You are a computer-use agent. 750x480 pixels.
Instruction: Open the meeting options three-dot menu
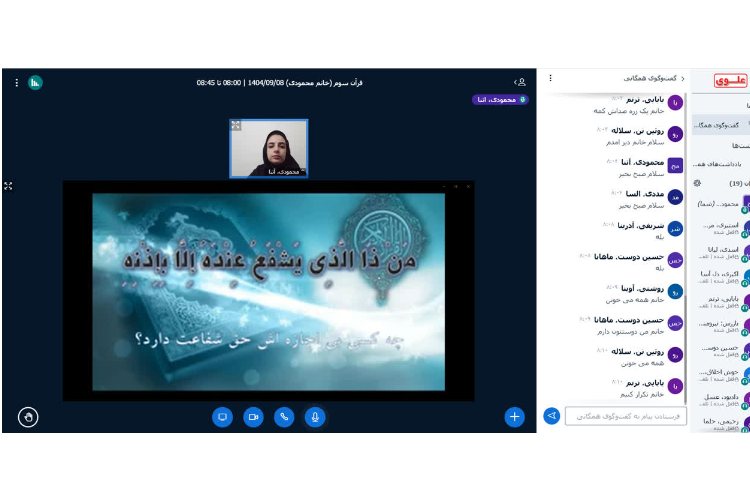point(17,83)
